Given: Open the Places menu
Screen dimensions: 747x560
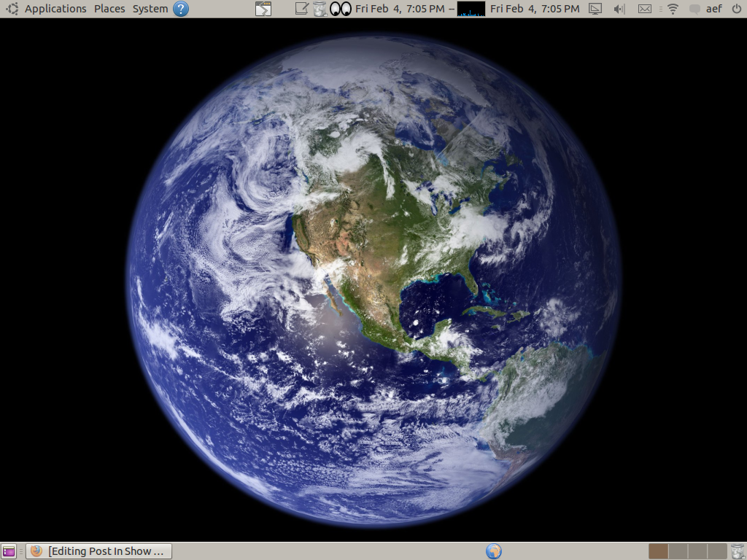Looking at the screenshot, I should (x=109, y=9).
